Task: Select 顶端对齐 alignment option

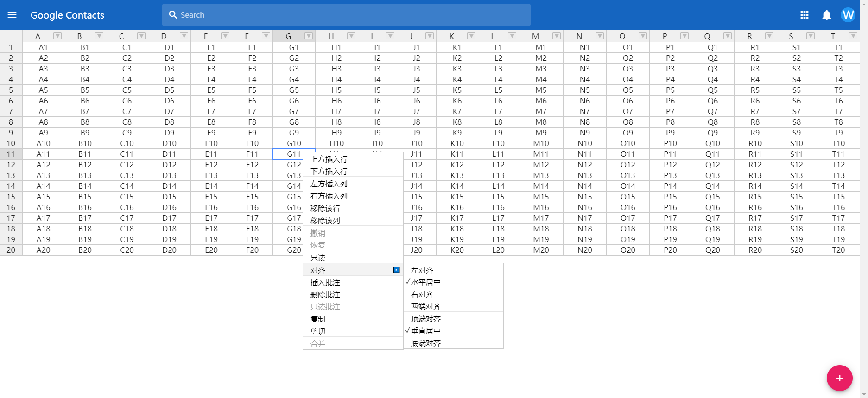Action: 454,319
